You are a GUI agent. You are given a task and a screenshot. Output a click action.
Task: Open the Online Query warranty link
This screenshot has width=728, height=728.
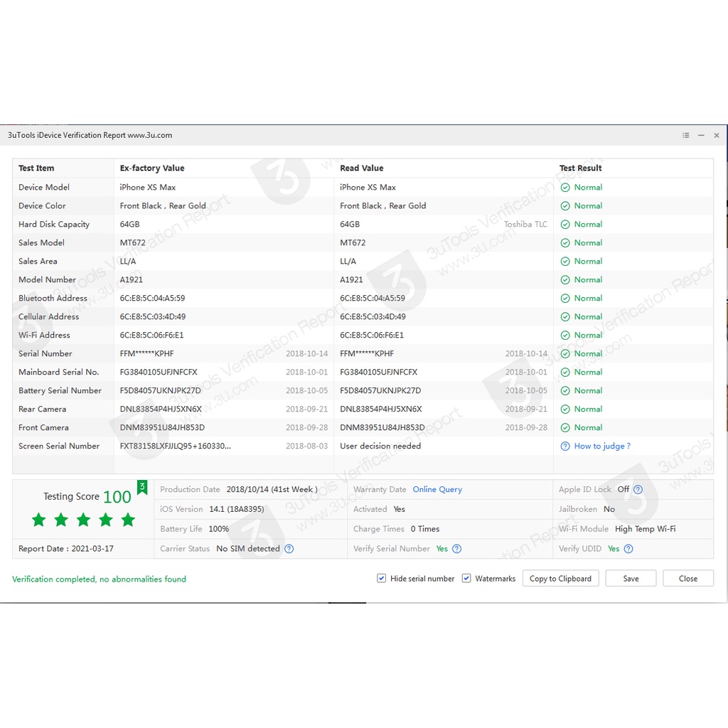(x=437, y=489)
